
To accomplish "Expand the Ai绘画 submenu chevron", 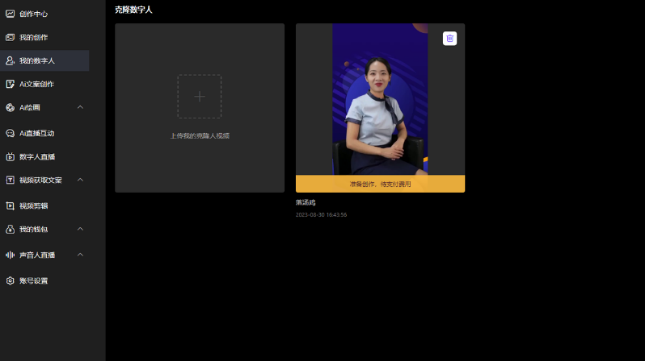I will tap(80, 107).
